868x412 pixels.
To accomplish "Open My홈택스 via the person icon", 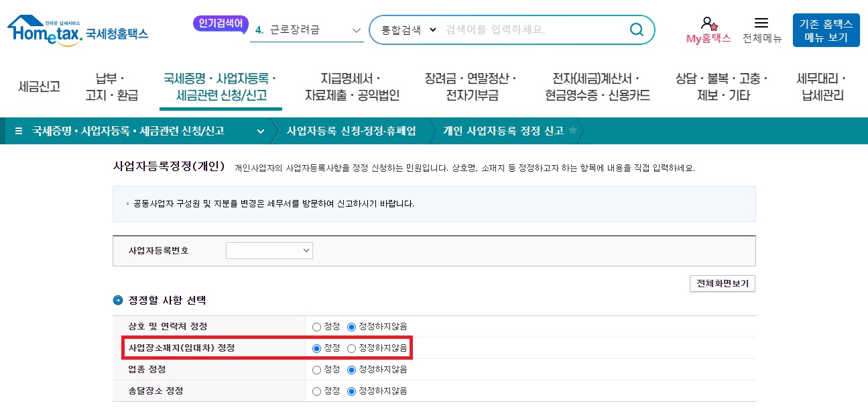I will tap(710, 24).
